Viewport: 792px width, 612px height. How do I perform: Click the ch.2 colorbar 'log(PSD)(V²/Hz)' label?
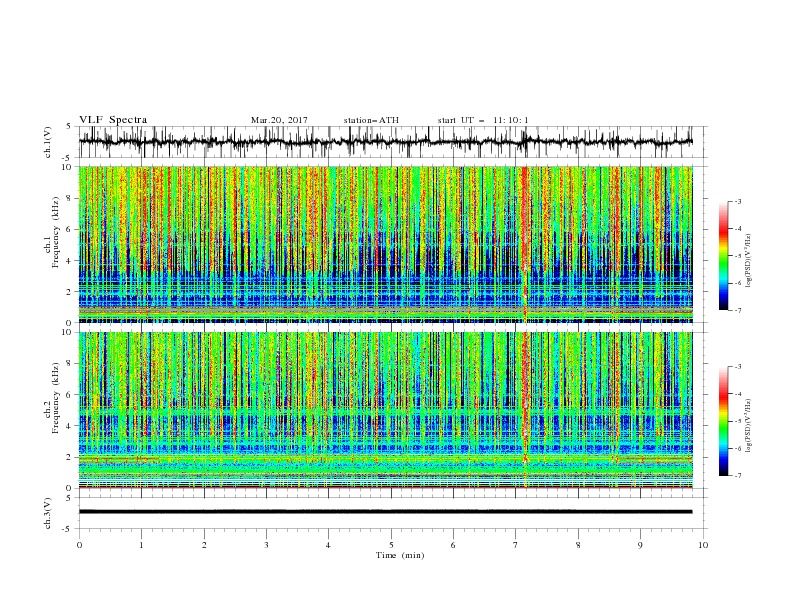pos(748,425)
